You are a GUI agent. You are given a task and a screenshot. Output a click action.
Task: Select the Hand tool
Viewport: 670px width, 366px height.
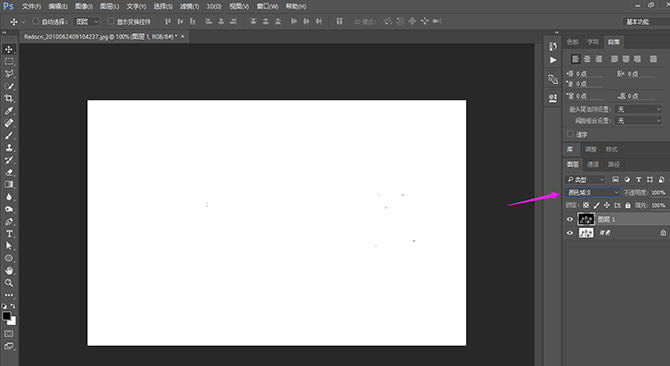click(x=9, y=270)
